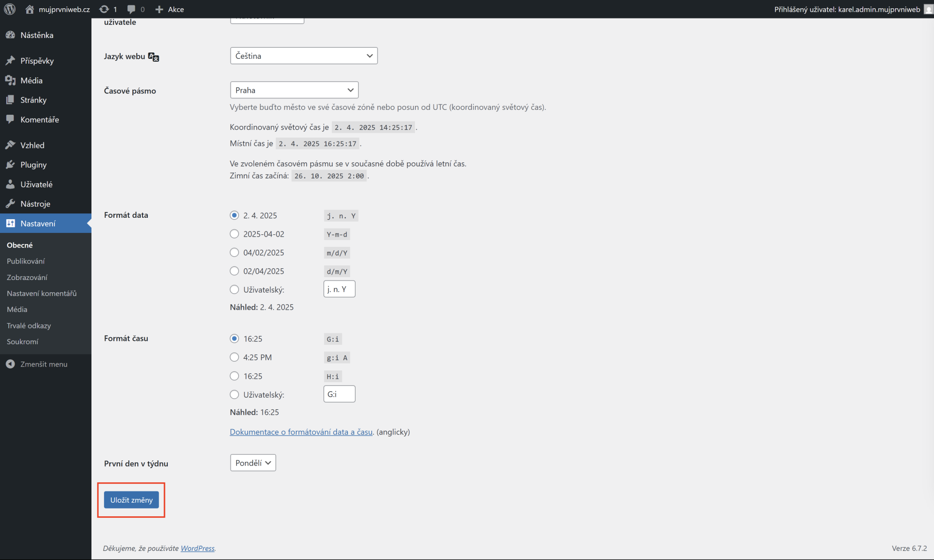The width and height of the screenshot is (934, 560).
Task: Open the date formatting documentation link
Action: coord(301,432)
